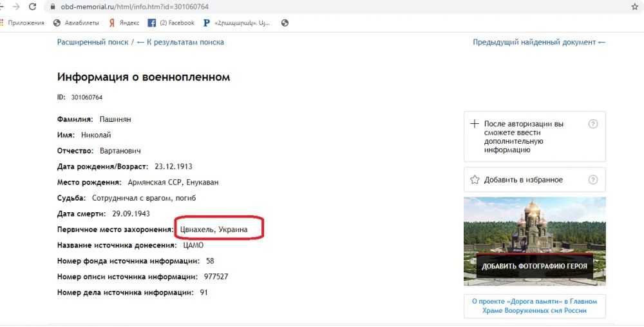Click the plus icon for additional information
The height and width of the screenshot is (327, 644).
475,124
